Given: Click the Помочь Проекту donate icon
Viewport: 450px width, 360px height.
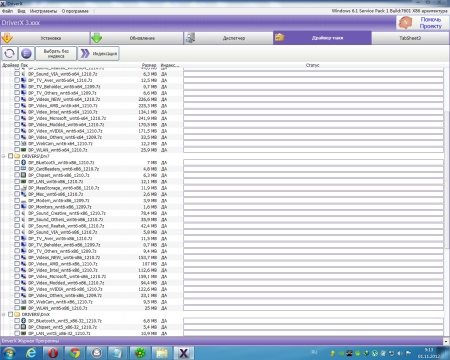Looking at the screenshot, I should (x=405, y=23).
